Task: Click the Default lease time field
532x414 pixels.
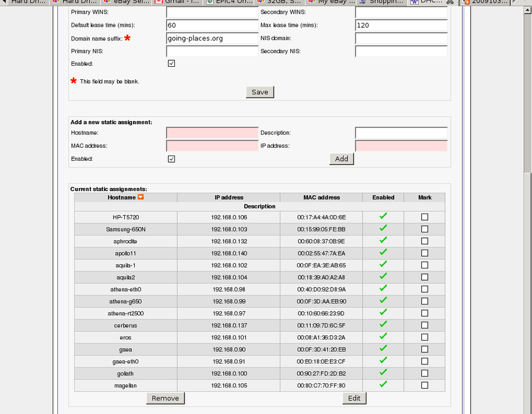Action: [x=212, y=25]
